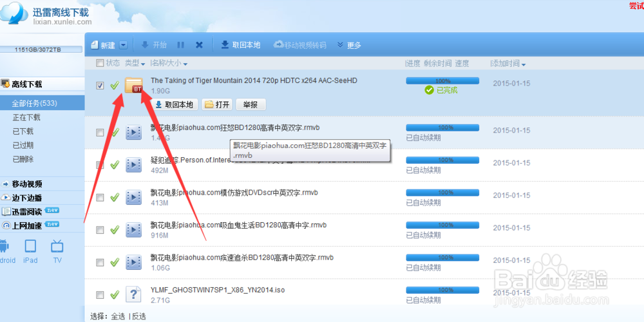Click green check status of 疾速追杀 task
Viewport: 644px width, 322px height.
click(115, 261)
